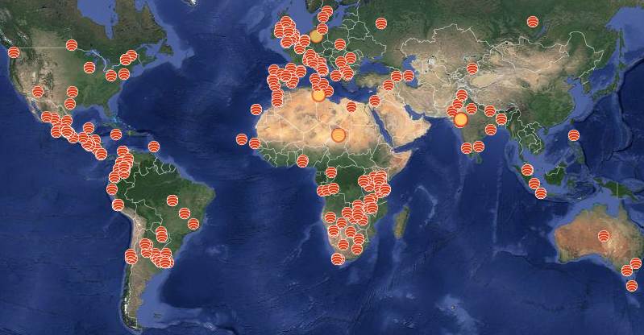This screenshot has width=644, height=335.
Task: Select the marker in Egypt
Action: pyautogui.click(x=351, y=107)
